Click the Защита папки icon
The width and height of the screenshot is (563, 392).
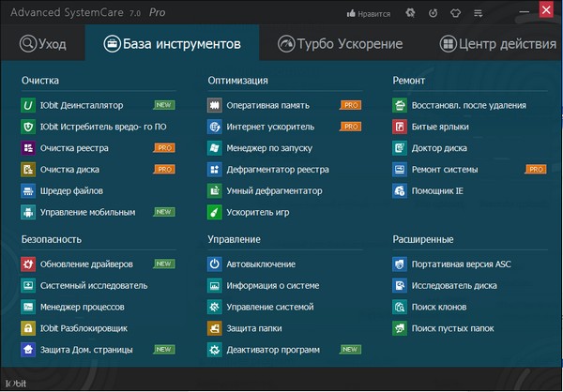[x=215, y=328]
